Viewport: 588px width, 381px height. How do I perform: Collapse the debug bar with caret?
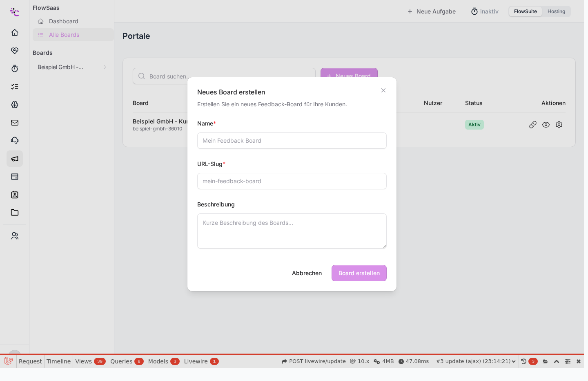557,361
